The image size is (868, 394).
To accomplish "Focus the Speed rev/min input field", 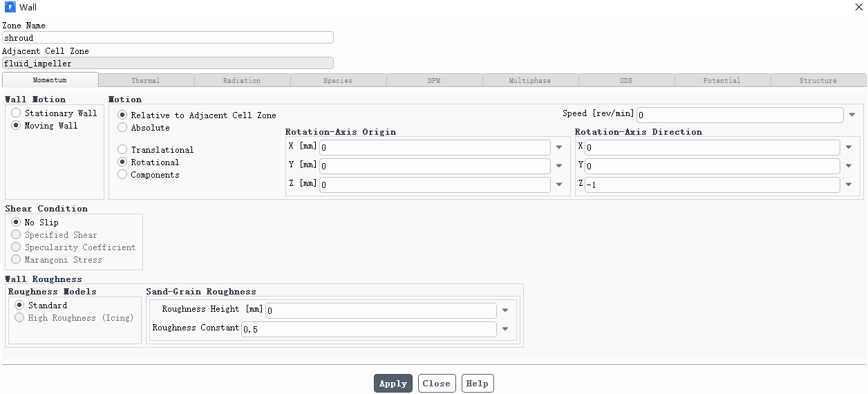I will (739, 115).
